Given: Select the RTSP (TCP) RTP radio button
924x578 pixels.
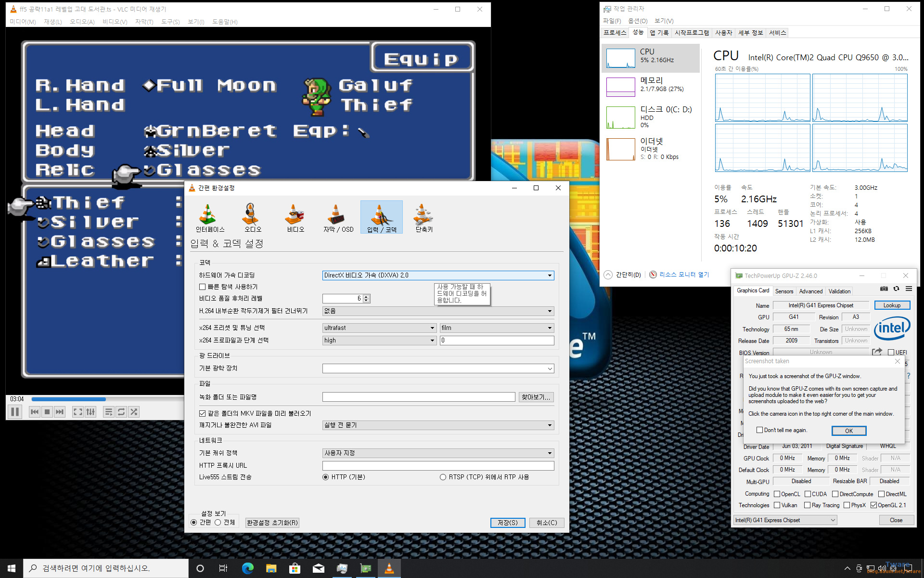Looking at the screenshot, I should pyautogui.click(x=443, y=477).
